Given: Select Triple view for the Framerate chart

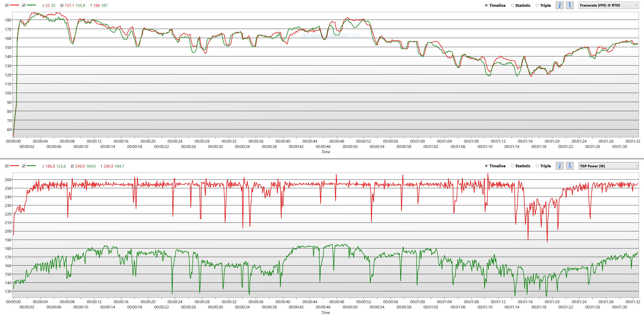Looking at the screenshot, I should [537, 5].
